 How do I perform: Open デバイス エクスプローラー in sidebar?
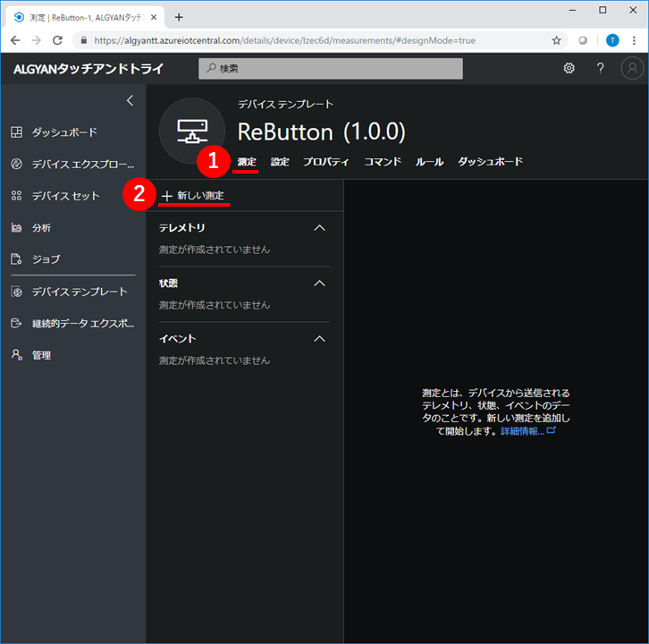click(72, 164)
